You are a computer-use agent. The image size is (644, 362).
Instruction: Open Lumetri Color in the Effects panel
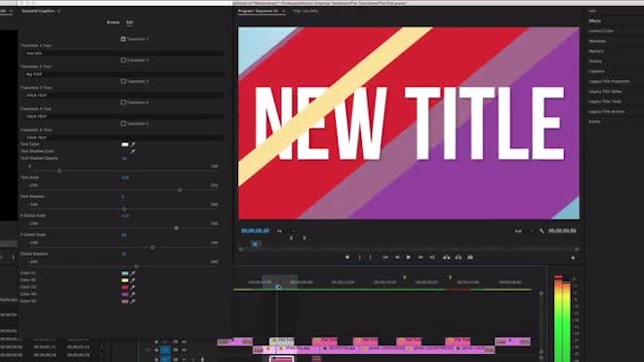pyautogui.click(x=601, y=31)
